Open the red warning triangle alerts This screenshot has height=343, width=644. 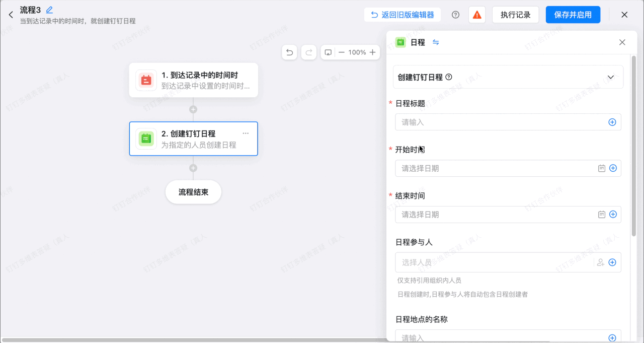click(x=477, y=15)
